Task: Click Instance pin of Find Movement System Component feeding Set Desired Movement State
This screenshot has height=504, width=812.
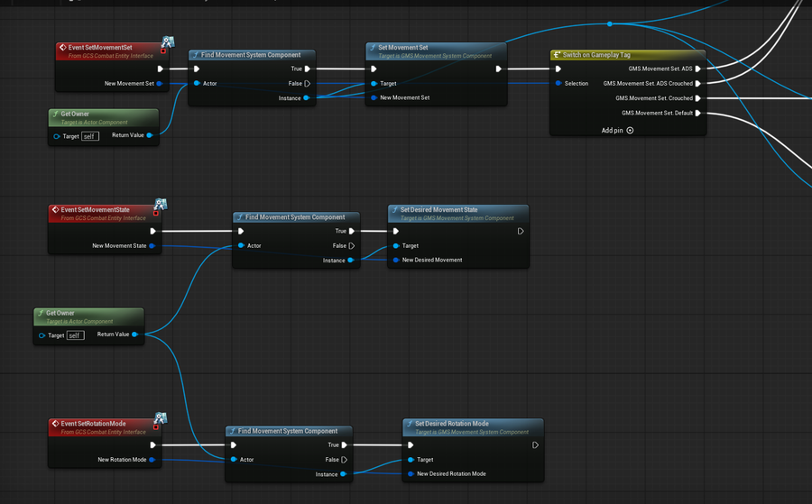Action: [x=351, y=261]
